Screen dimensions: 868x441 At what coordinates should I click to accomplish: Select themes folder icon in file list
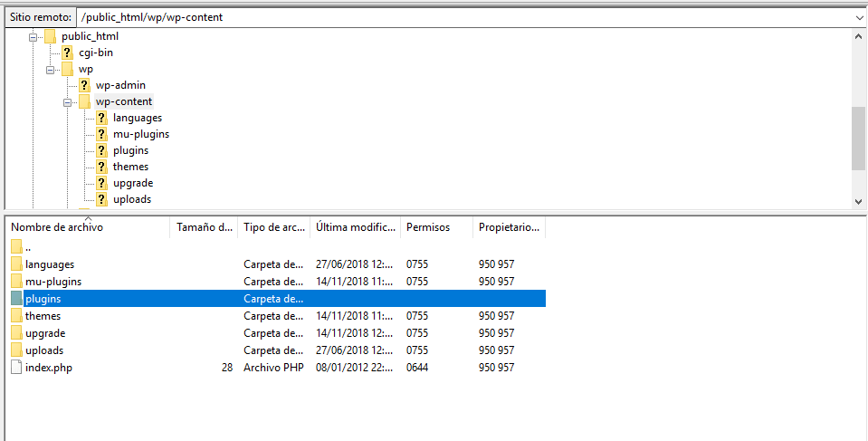(x=16, y=315)
